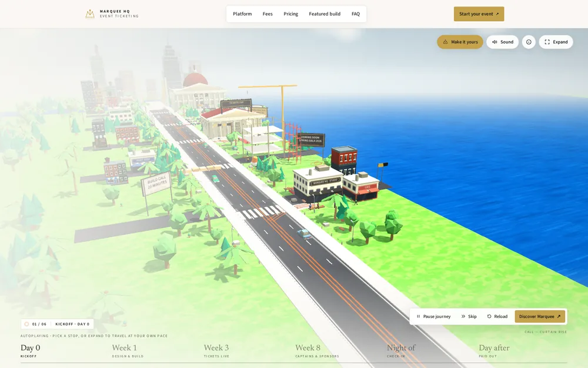Pause the journey autoplay
The width and height of the screenshot is (588, 368).
click(433, 317)
